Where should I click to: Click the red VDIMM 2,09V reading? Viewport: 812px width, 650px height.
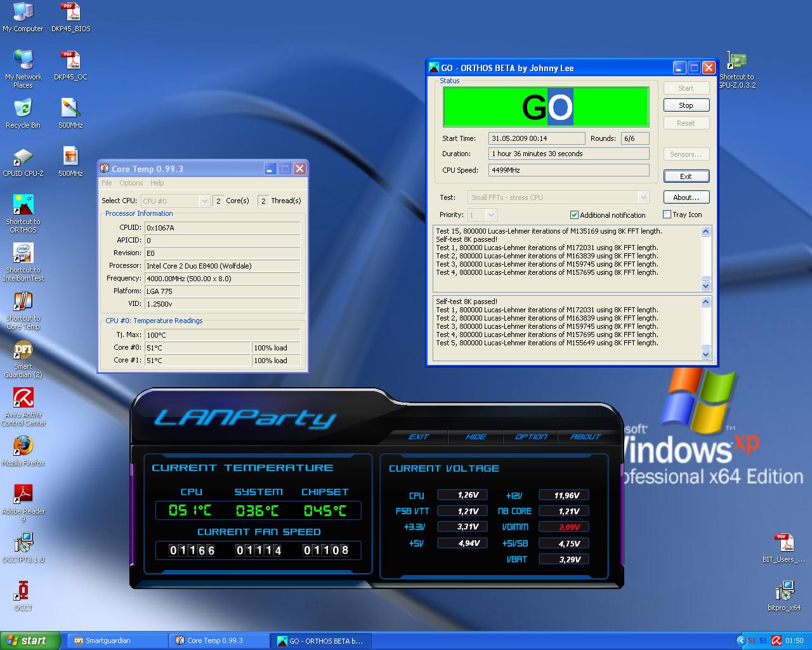click(564, 527)
